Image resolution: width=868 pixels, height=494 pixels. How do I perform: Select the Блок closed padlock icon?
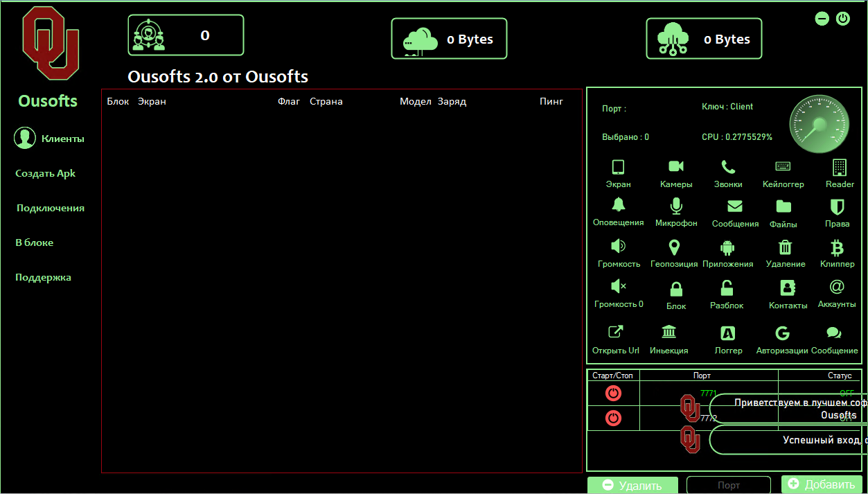point(676,288)
